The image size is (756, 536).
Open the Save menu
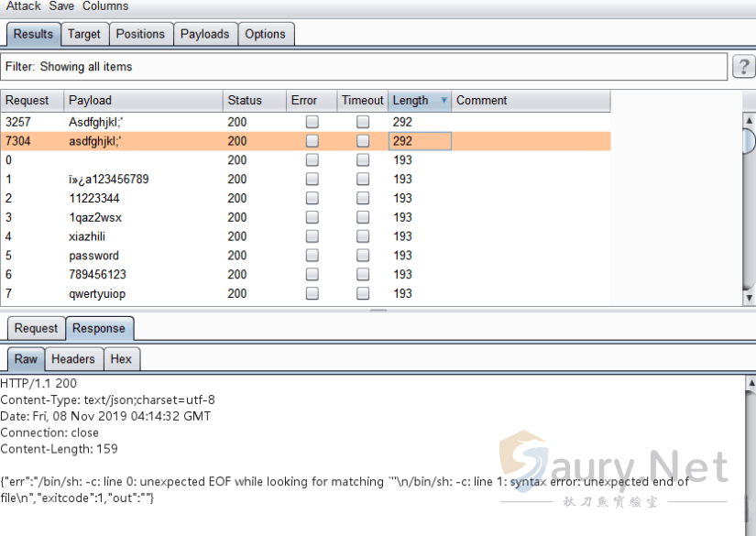[61, 6]
